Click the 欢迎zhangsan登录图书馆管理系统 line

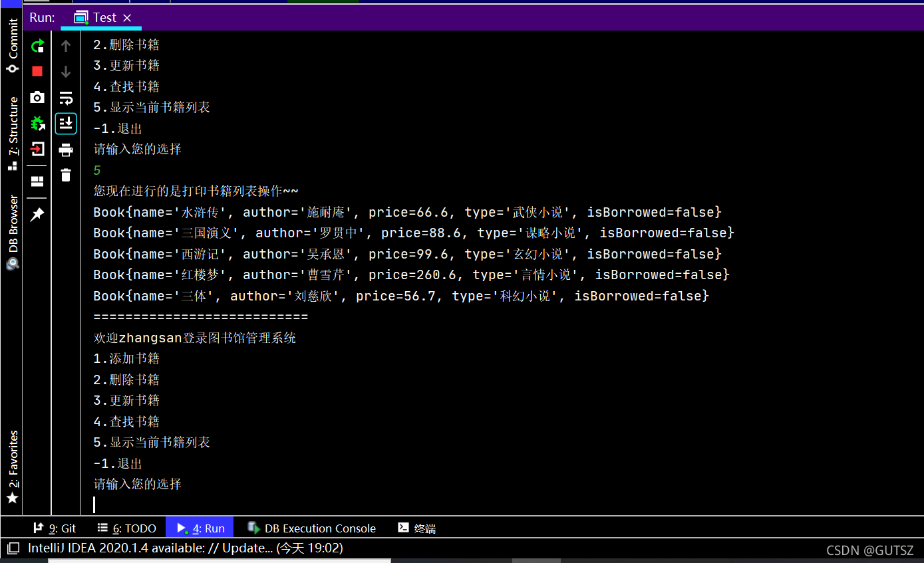(x=195, y=338)
